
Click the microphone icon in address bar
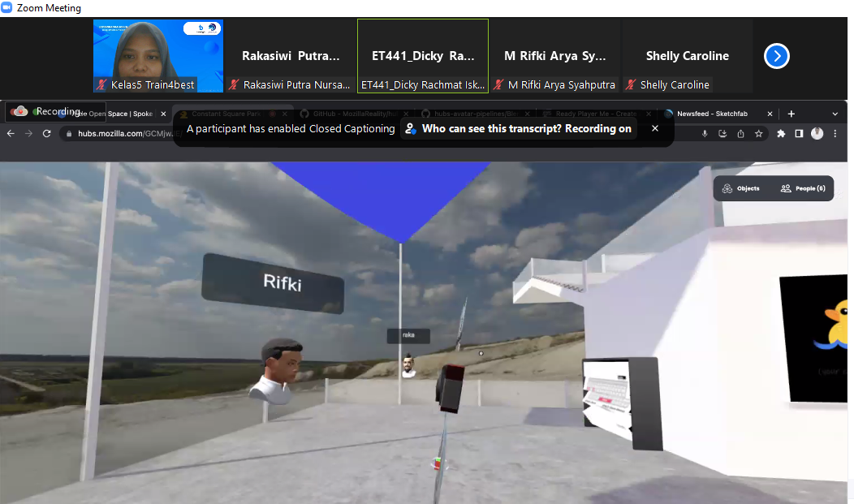point(705,133)
